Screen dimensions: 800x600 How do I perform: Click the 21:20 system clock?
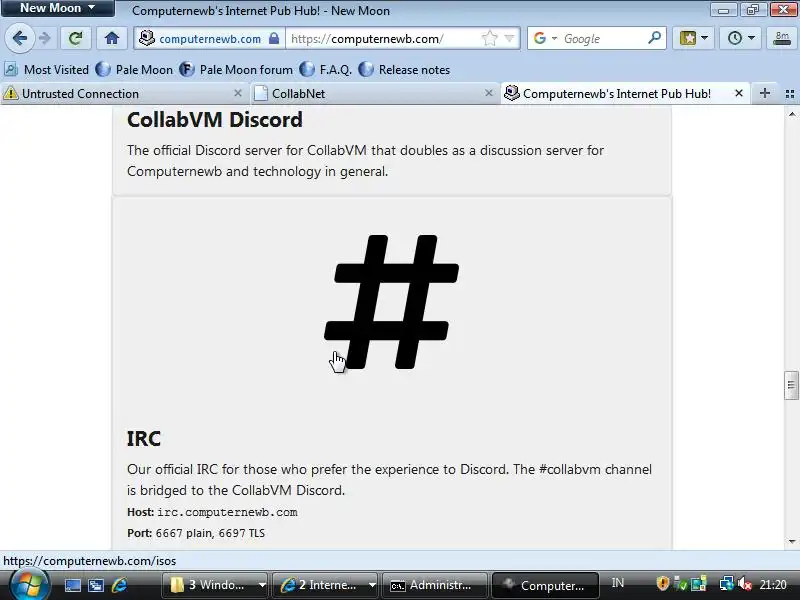point(773,584)
